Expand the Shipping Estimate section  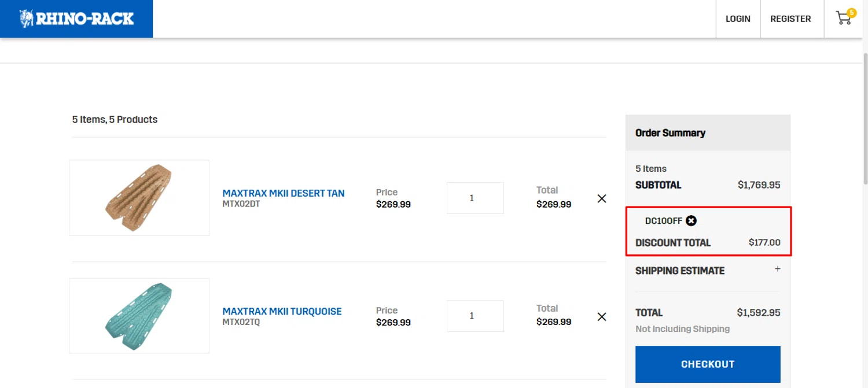point(777,269)
